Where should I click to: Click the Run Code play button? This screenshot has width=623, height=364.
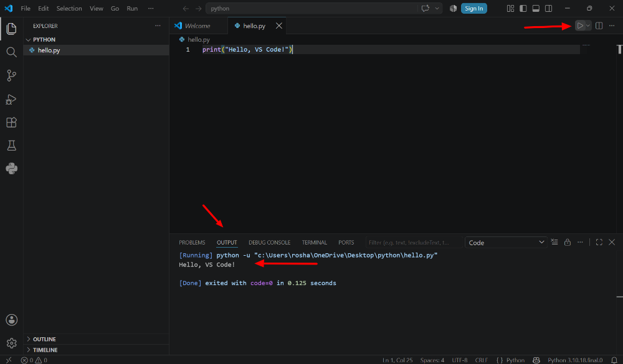pyautogui.click(x=580, y=26)
